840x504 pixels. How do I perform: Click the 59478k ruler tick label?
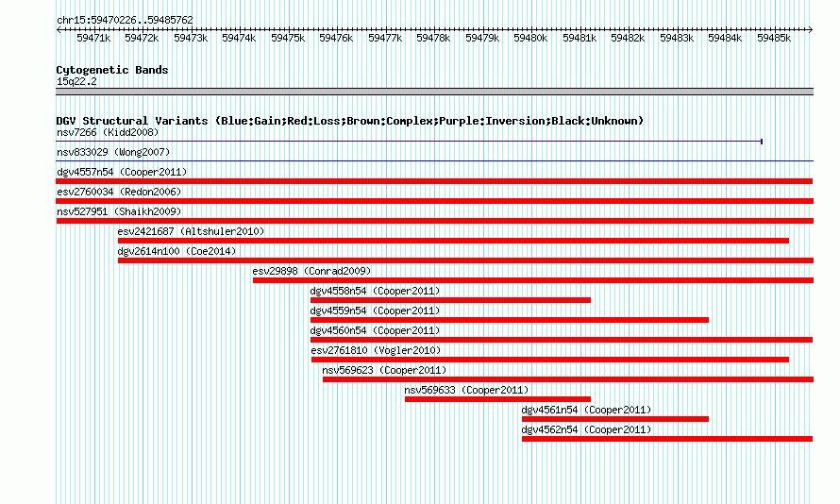[x=433, y=38]
